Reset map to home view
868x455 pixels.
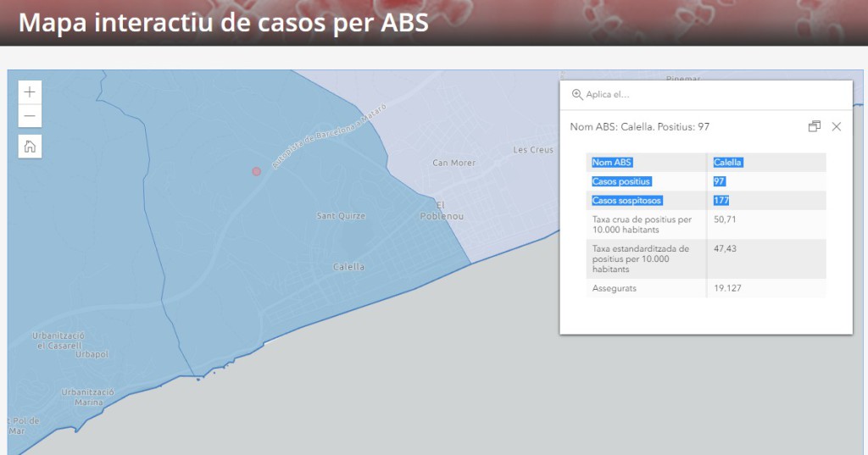[x=30, y=147]
